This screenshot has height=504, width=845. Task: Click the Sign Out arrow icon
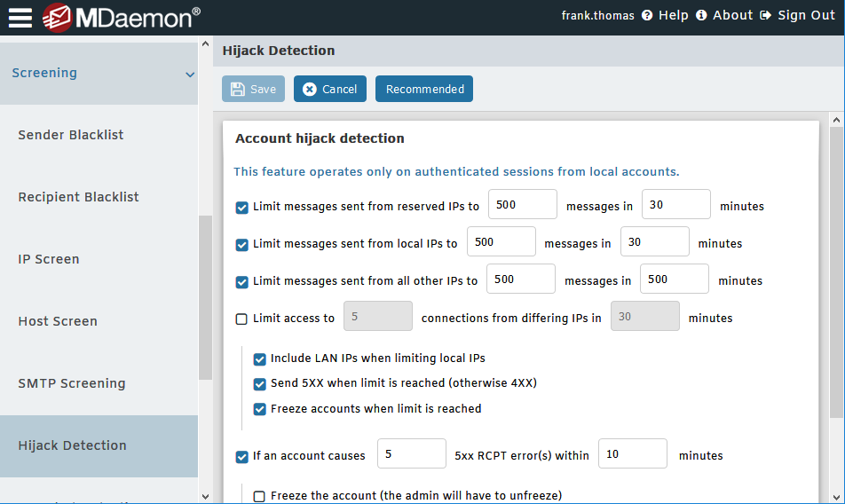click(765, 15)
